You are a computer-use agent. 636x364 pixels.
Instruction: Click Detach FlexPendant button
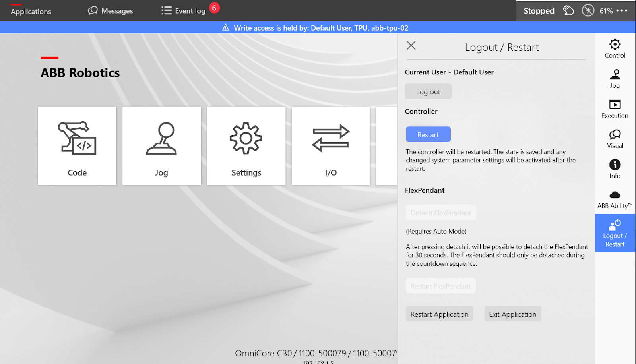[441, 213]
